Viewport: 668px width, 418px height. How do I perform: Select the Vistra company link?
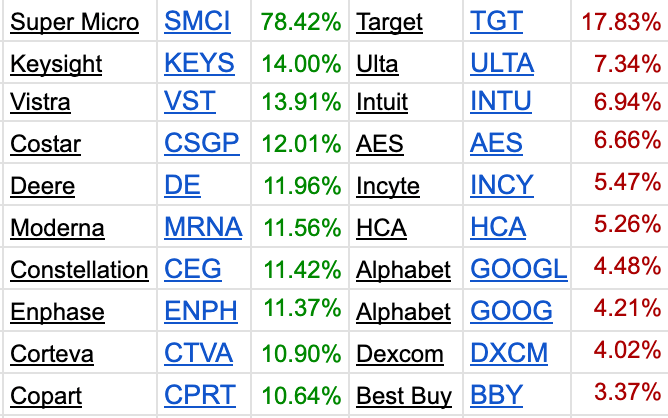click(x=40, y=102)
